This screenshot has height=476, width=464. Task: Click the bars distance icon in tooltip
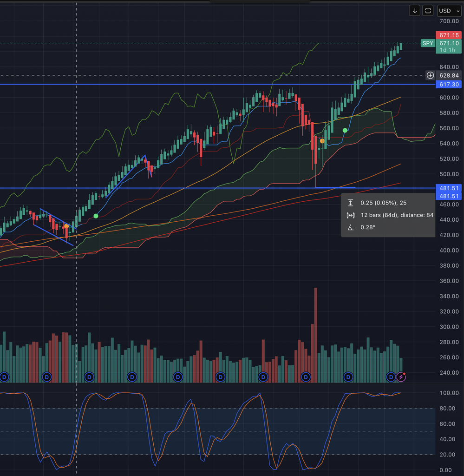pos(351,215)
